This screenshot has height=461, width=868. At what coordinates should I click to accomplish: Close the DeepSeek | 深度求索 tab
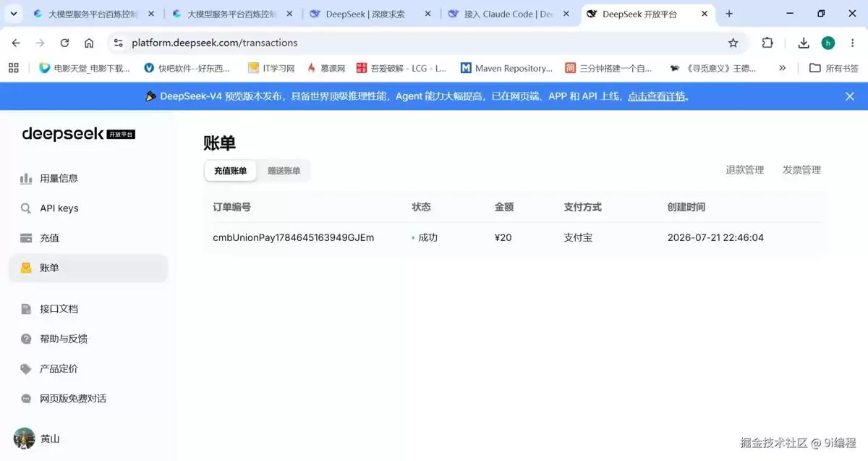427,14
